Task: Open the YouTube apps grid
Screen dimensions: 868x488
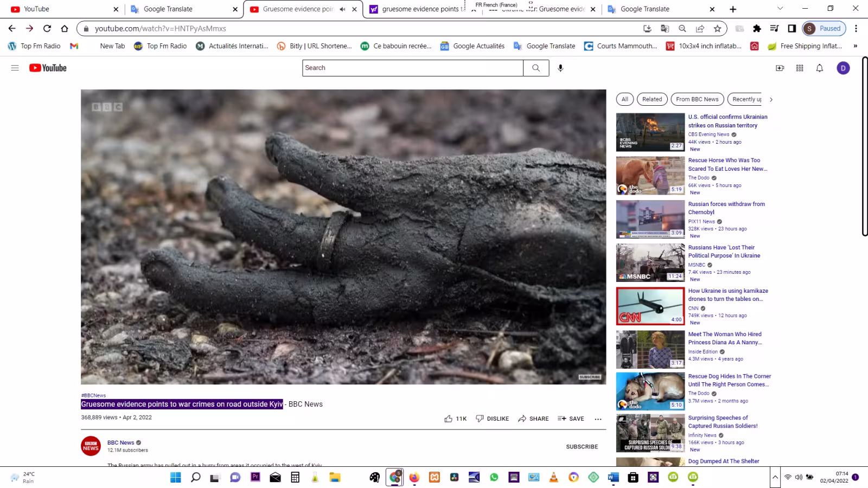Action: [x=800, y=68]
